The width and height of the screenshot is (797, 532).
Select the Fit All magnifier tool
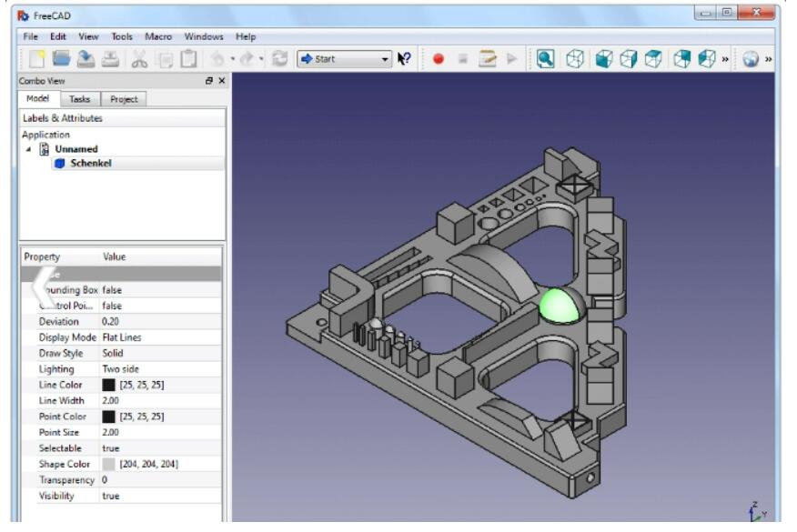pos(544,57)
